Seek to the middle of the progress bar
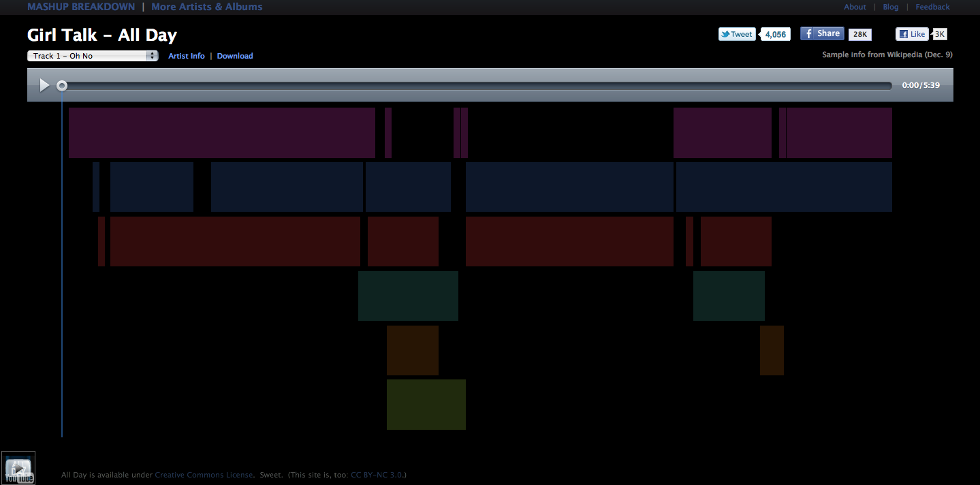Image resolution: width=980 pixels, height=485 pixels. pos(477,86)
